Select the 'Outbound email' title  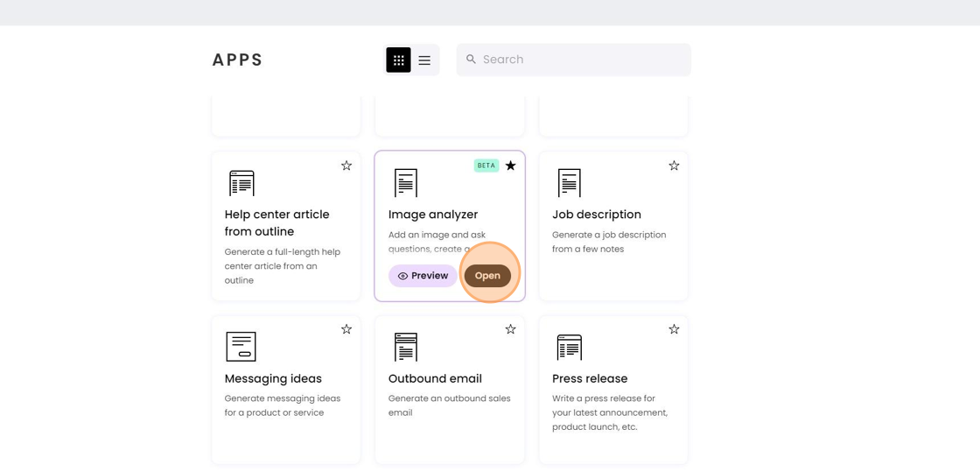tap(435, 379)
